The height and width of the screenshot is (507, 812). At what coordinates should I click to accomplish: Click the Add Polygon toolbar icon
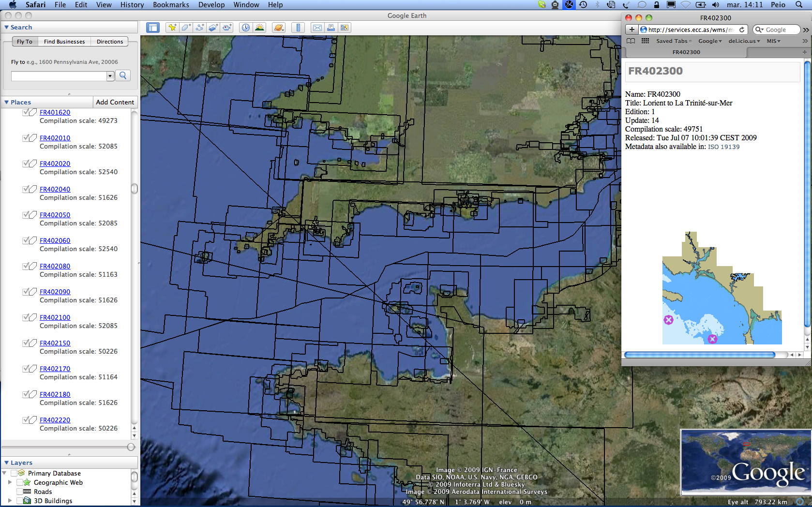(186, 28)
